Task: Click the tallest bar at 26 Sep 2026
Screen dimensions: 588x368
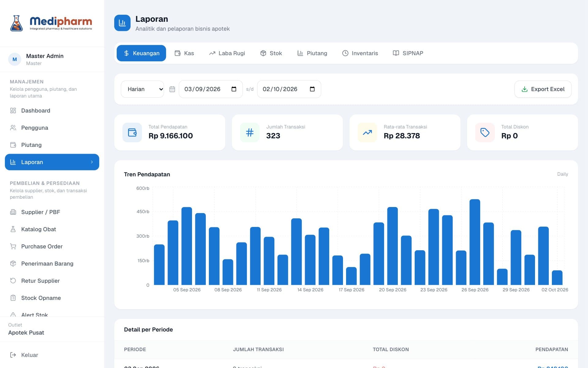Action: (x=475, y=242)
